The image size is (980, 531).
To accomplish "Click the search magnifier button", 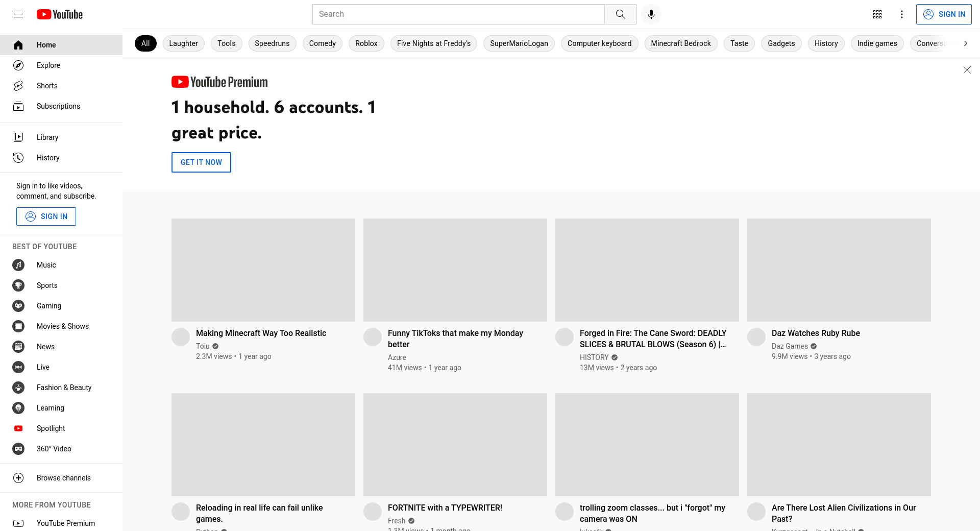I will [x=620, y=14].
